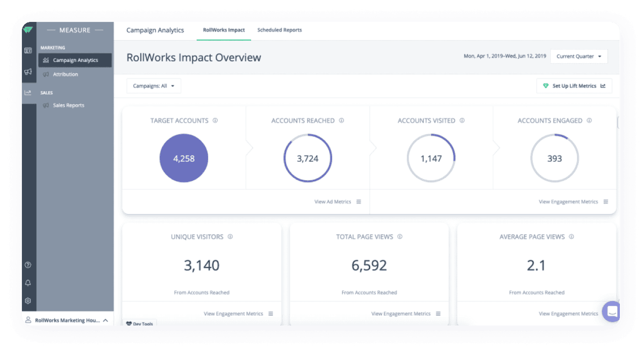This screenshot has width=644, height=351.
Task: Open the Campaigns: All filter dropdown
Action: coord(154,86)
